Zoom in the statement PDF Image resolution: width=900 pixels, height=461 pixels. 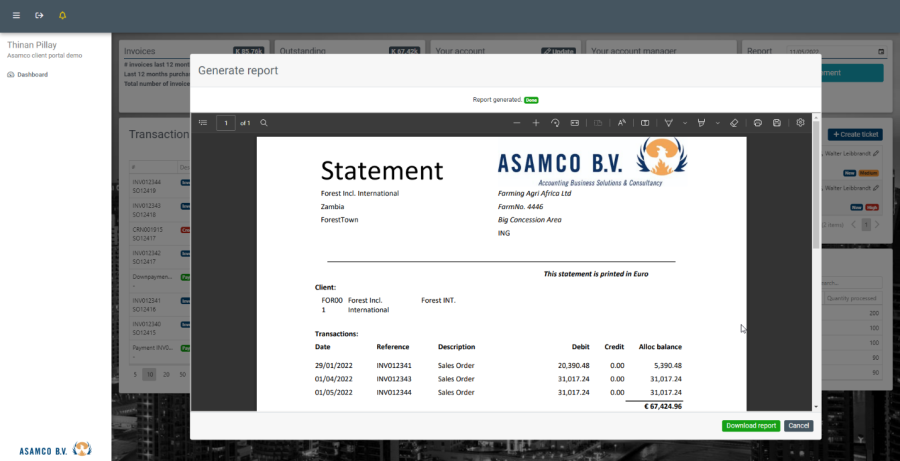click(x=536, y=123)
